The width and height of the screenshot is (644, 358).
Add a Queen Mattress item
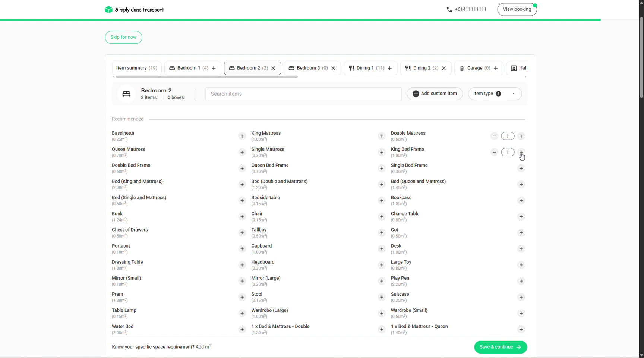pyautogui.click(x=242, y=152)
